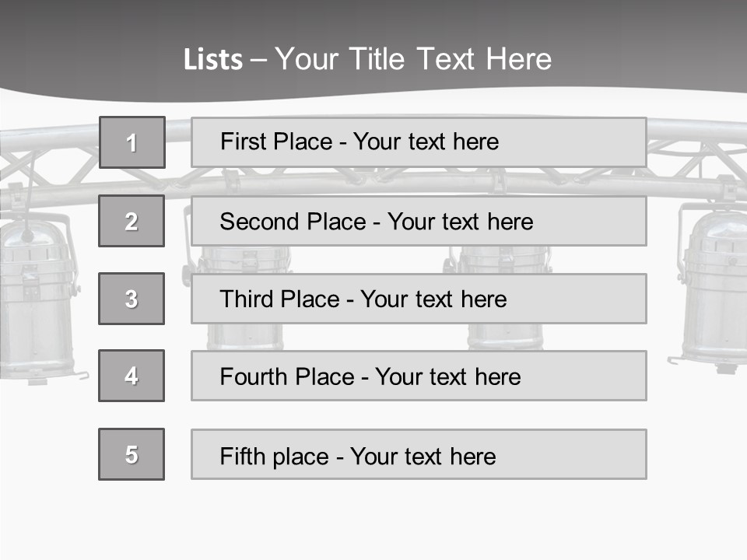Pick the number 5 box
This screenshot has width=747, height=560.
132,454
